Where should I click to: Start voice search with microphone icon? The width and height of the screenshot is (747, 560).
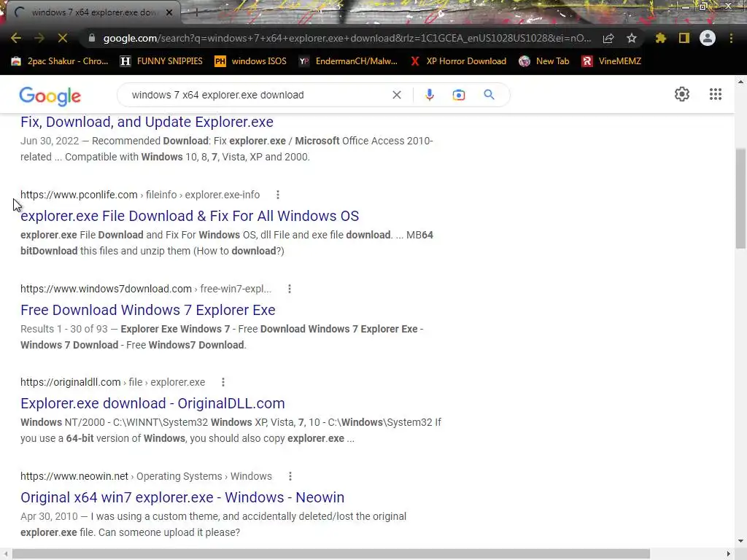pos(429,95)
